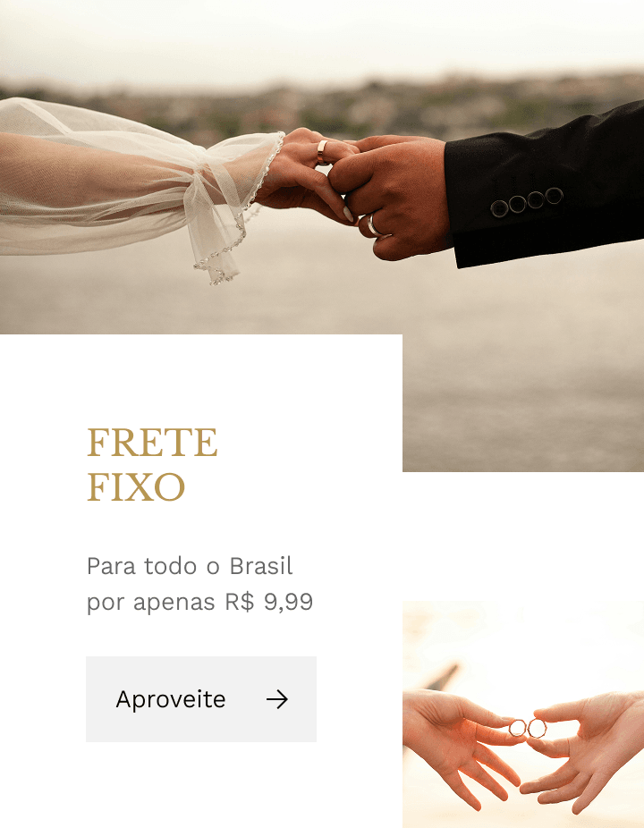Screen dimensions: 644x828
Task: Click the two rings held between the fingers
Action: click(x=527, y=728)
